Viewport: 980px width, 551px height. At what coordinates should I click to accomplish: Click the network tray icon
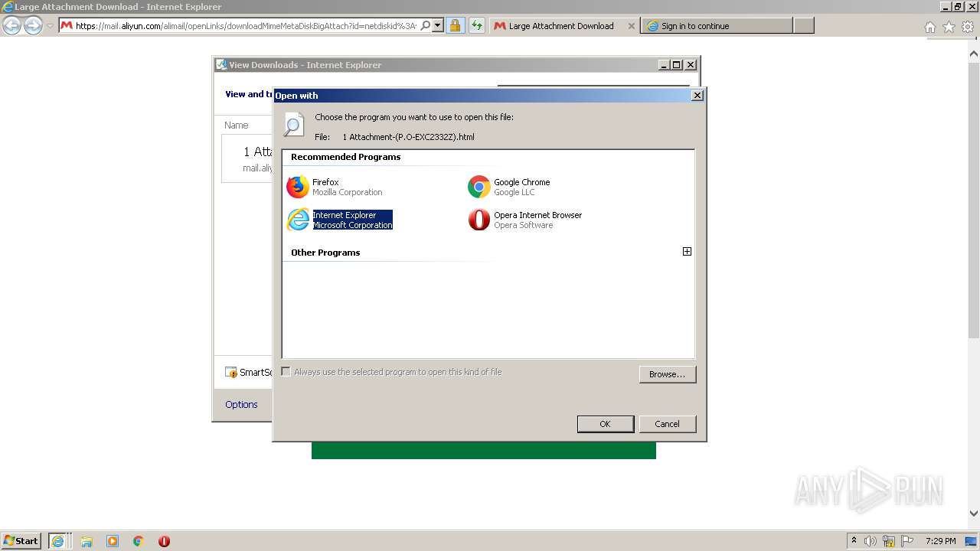click(x=889, y=541)
